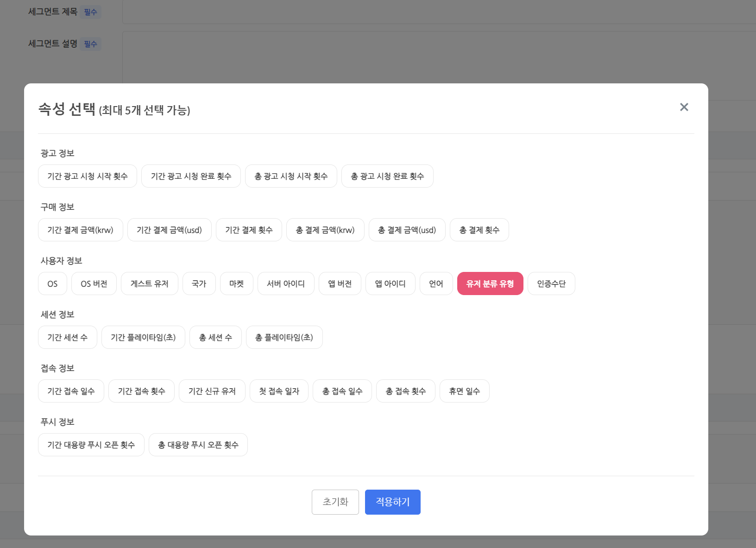This screenshot has width=756, height=548.
Task: Select 서버 아이디 attribute
Action: 286,283
